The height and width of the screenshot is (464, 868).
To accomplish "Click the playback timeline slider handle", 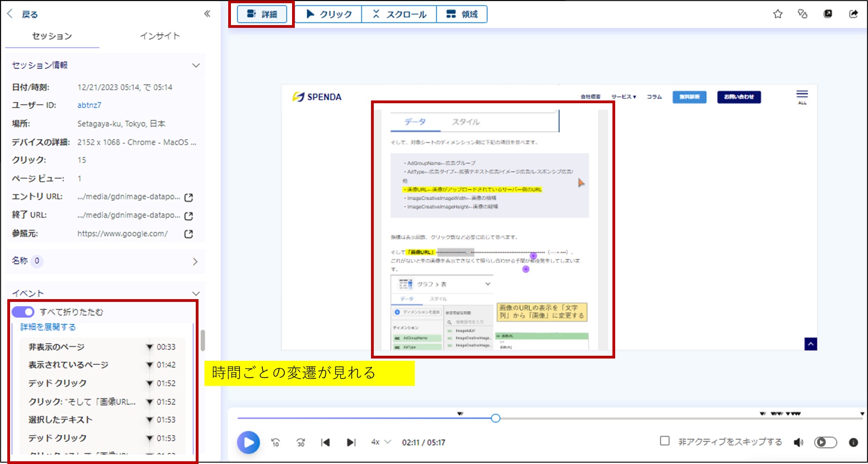I will pos(496,418).
